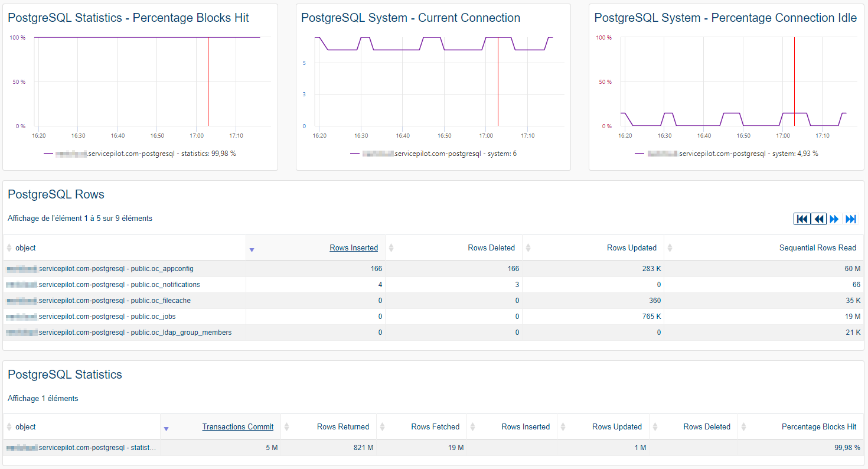The width and height of the screenshot is (868, 469).
Task: Click the Transactions Commit header link
Action: point(237,427)
